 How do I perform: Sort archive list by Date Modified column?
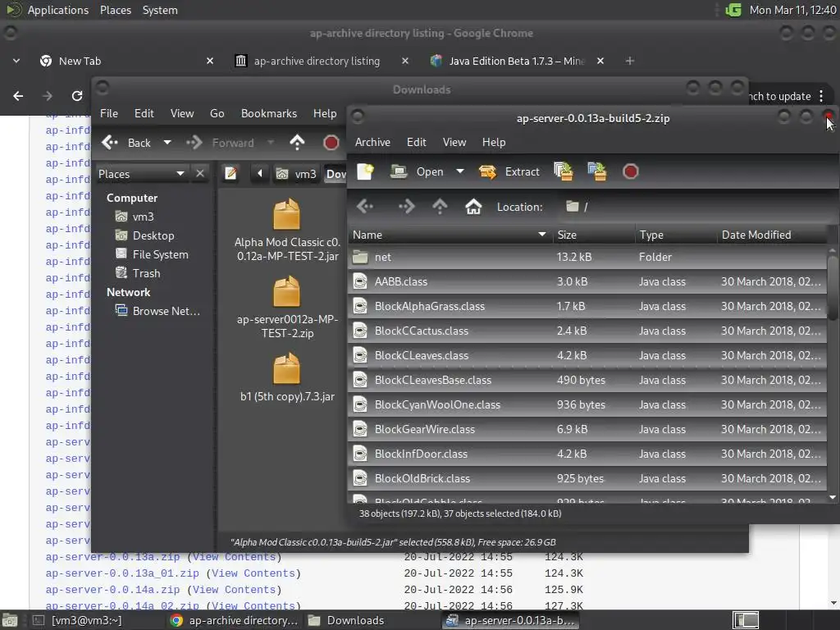(x=773, y=235)
